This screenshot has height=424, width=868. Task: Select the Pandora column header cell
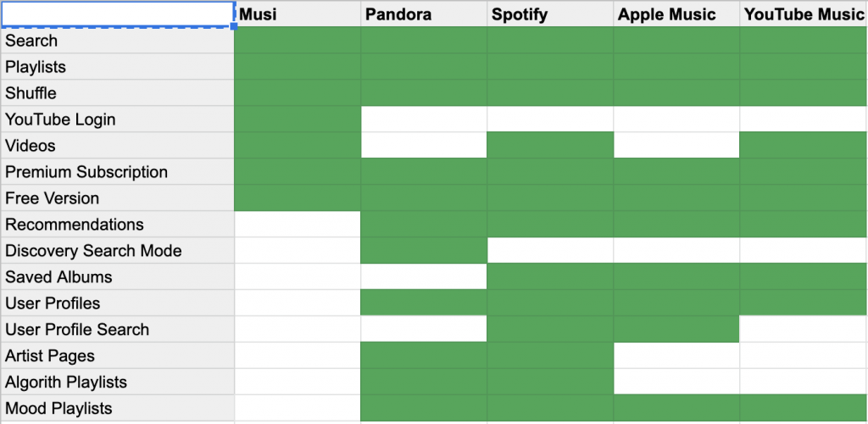424,14
